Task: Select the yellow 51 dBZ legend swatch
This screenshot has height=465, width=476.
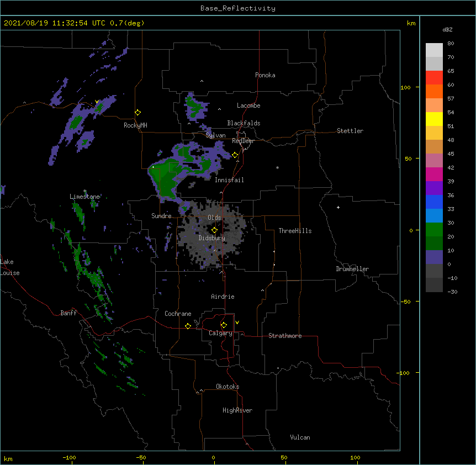Action: pyautogui.click(x=434, y=119)
